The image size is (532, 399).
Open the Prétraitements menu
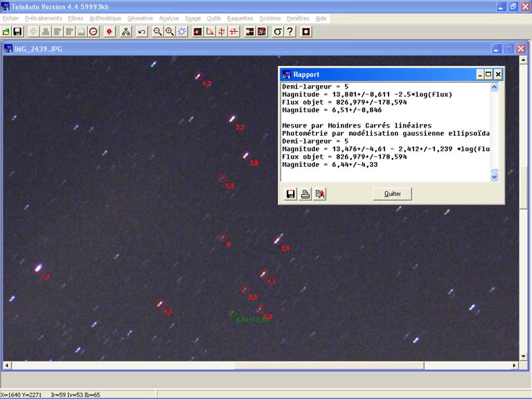[44, 18]
